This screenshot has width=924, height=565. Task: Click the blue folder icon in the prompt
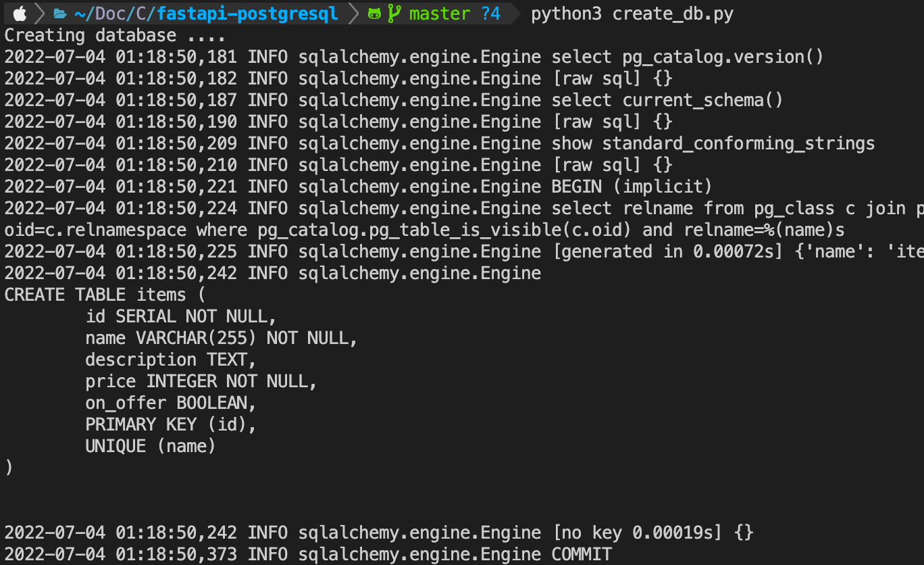[60, 11]
